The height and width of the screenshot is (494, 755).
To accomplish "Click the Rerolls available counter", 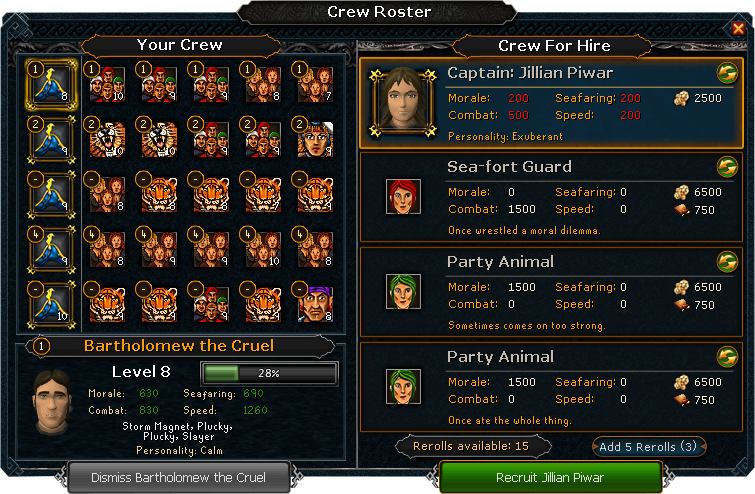I will (471, 446).
